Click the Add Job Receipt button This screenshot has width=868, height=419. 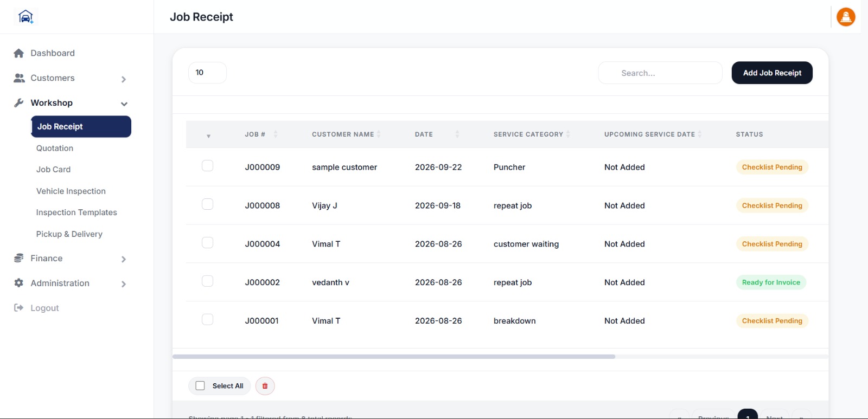[x=772, y=73]
